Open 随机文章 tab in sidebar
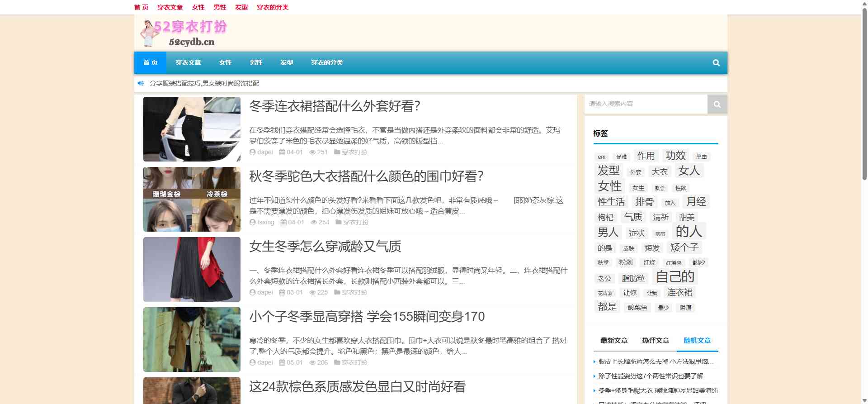The height and width of the screenshot is (404, 868). pos(697,341)
